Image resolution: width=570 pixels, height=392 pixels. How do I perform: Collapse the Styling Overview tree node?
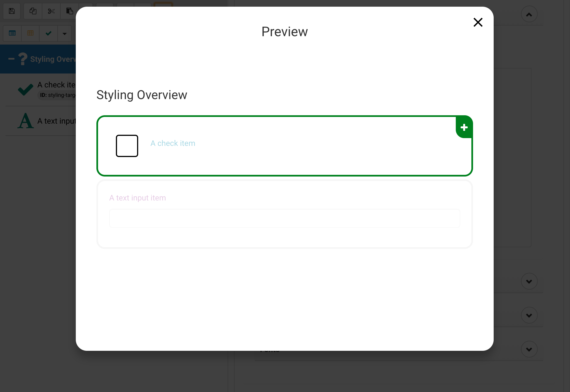11,59
